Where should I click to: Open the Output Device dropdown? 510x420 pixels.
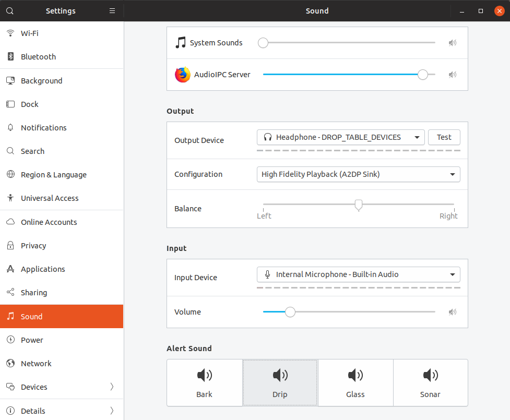pos(340,137)
